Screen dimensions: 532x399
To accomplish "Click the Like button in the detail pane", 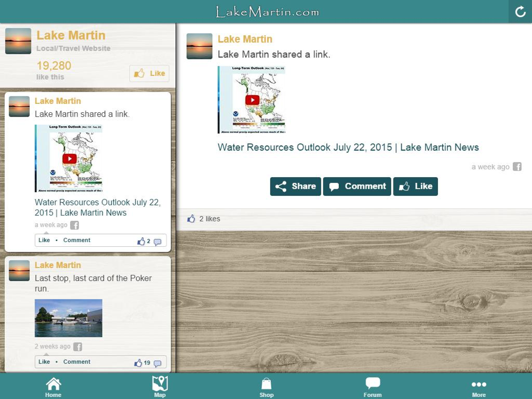I will 415,186.
